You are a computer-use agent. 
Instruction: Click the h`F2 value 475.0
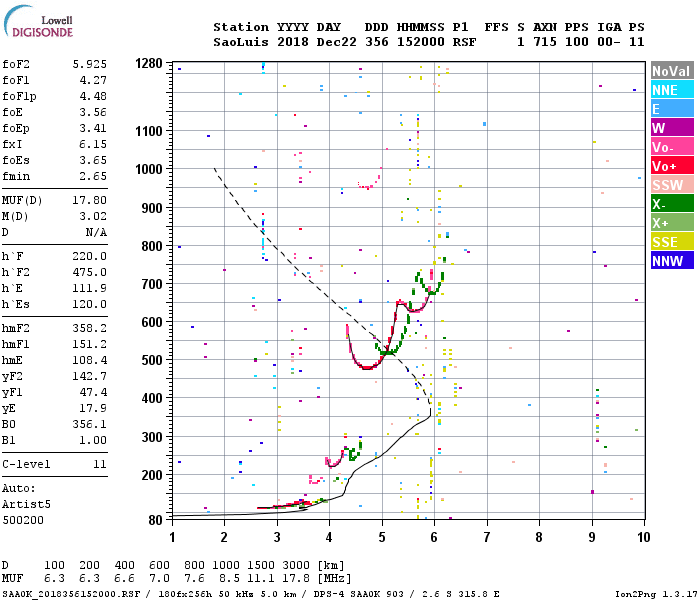pyautogui.click(x=90, y=272)
